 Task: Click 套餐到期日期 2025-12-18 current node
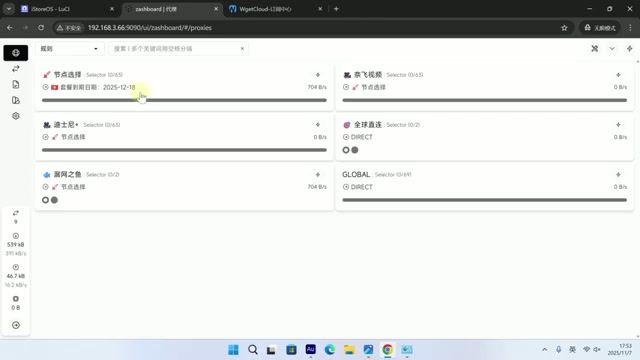click(x=98, y=87)
